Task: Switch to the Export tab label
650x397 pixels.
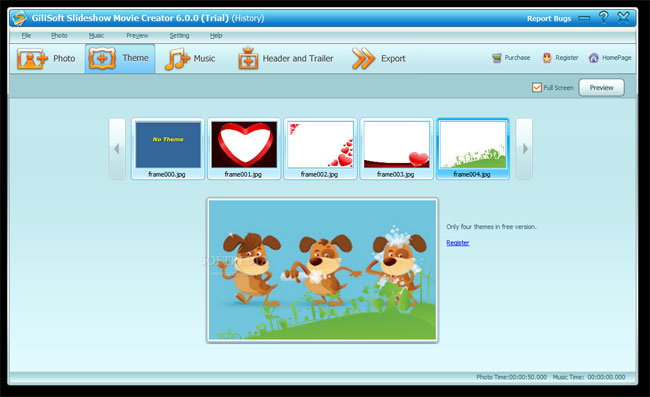Action: point(393,58)
